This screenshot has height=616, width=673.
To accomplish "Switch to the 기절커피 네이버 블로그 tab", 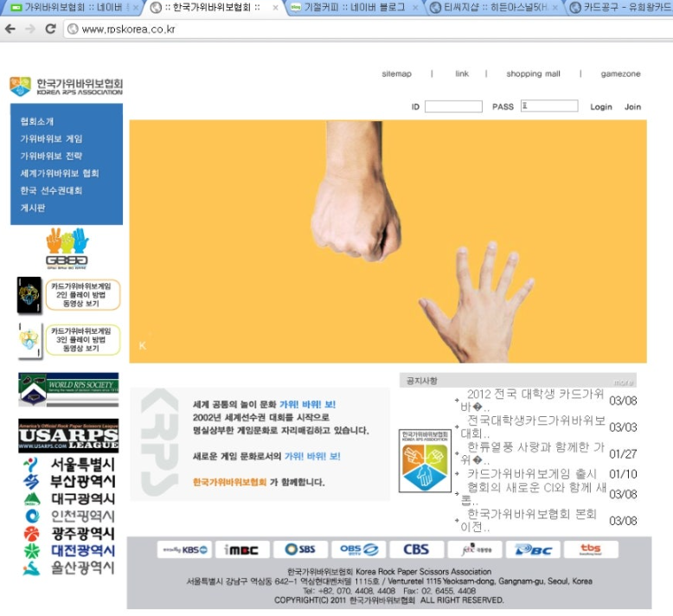I will (x=354, y=7).
